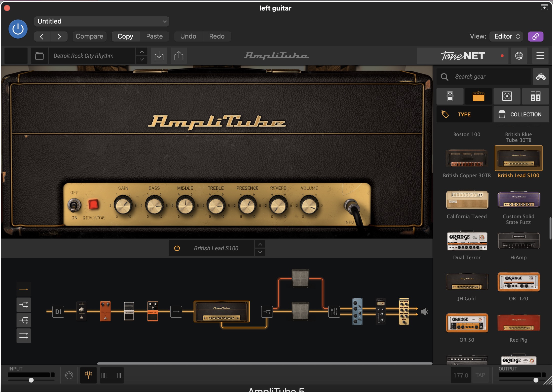Open the Untitled preset dropdown

(x=101, y=21)
